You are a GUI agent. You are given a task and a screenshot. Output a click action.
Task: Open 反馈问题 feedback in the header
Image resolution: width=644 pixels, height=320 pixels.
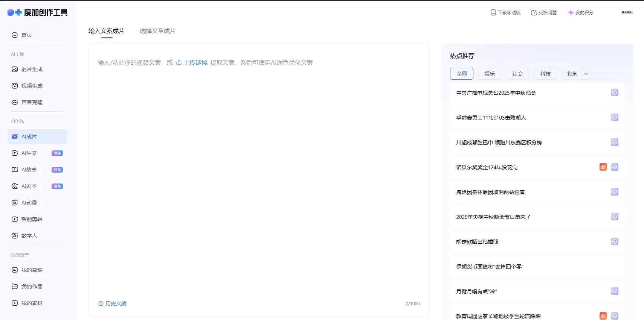544,13
